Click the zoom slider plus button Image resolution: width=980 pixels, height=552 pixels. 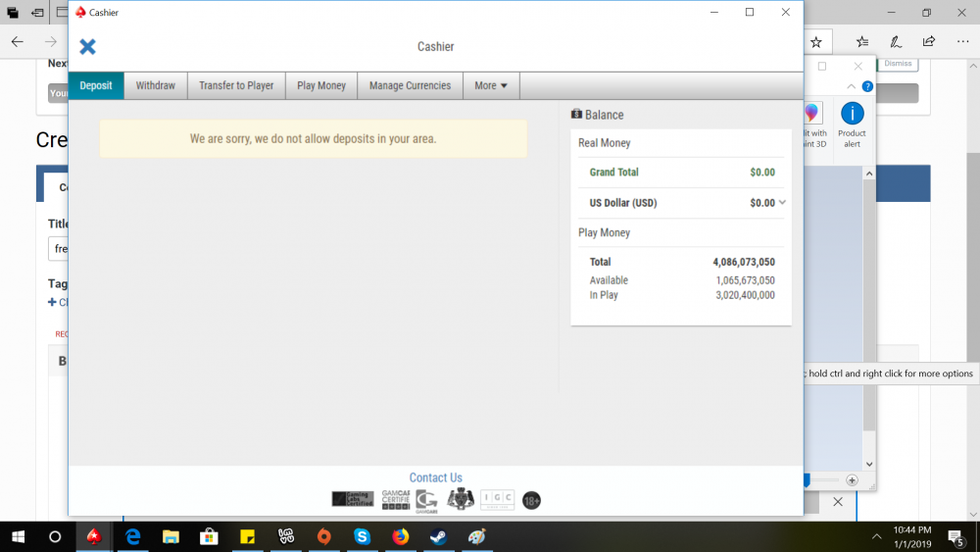(852, 480)
